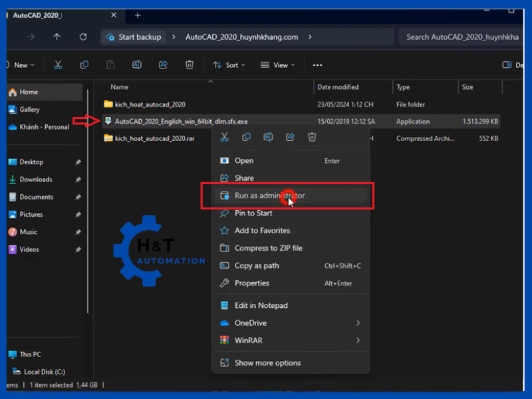
Task: Sort by the Date modified column header
Action: tap(338, 87)
